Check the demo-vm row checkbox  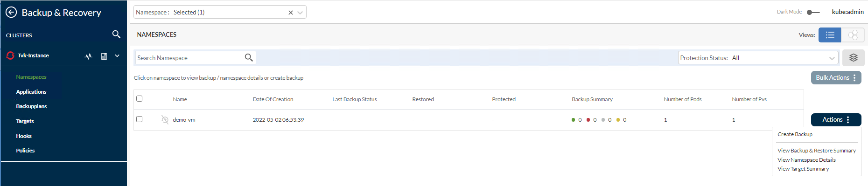[139, 119]
